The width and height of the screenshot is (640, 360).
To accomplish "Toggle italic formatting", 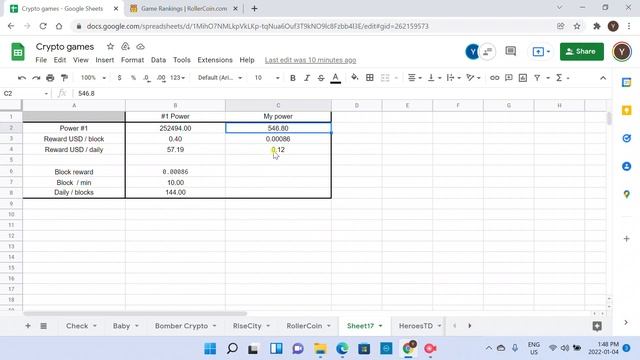I will (x=307, y=78).
